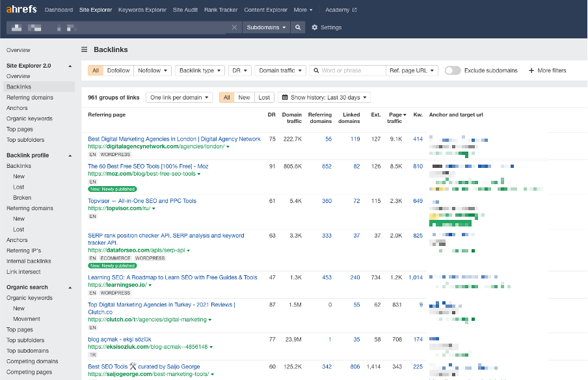Viewport: 588px width, 380px height.
Task: Open Show history: Last 30 days dropdown
Action: [x=324, y=98]
